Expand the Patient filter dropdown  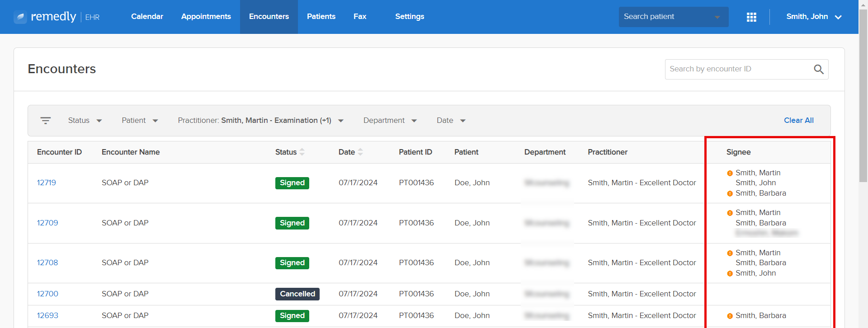tap(140, 121)
